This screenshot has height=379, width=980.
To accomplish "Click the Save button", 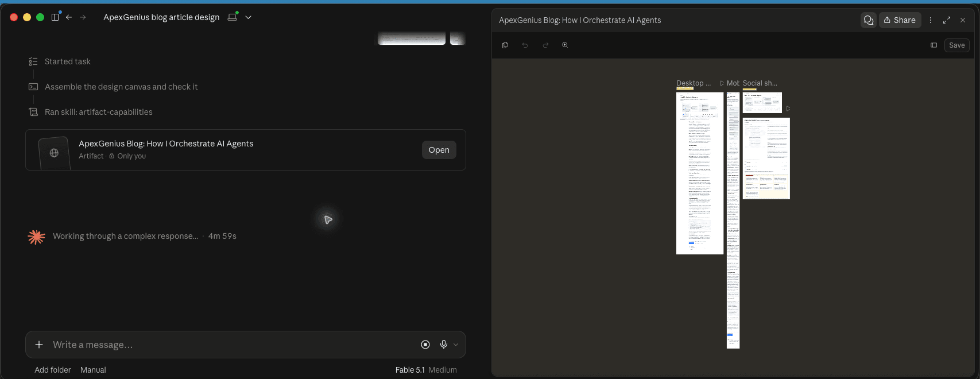I will pyautogui.click(x=956, y=45).
